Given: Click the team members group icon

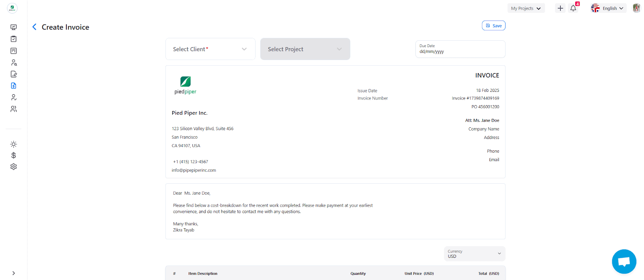Looking at the screenshot, I should tap(14, 109).
